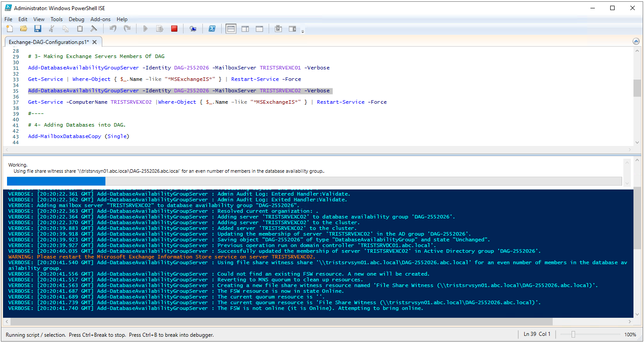The image size is (644, 342).
Task: Click the 'Running script / selection' status message
Action: [110, 335]
